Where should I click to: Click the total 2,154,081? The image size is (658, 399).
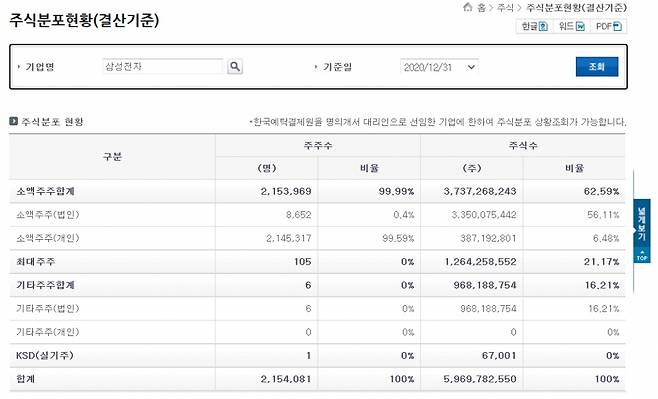(x=286, y=379)
